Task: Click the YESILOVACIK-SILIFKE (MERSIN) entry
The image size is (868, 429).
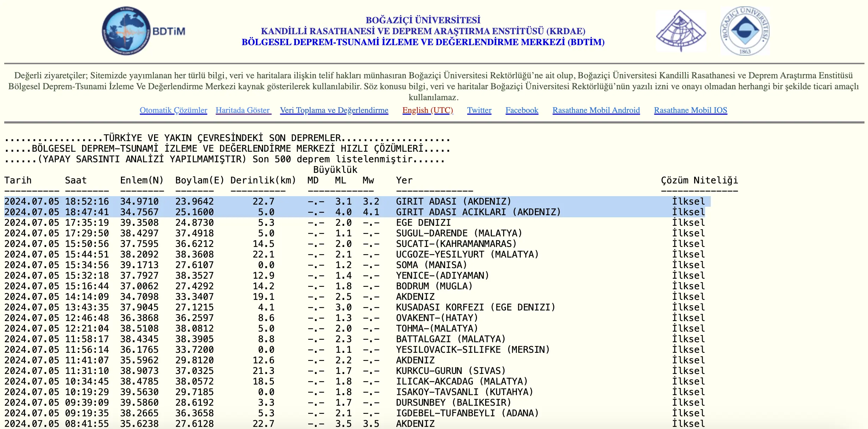Action: [473, 350]
